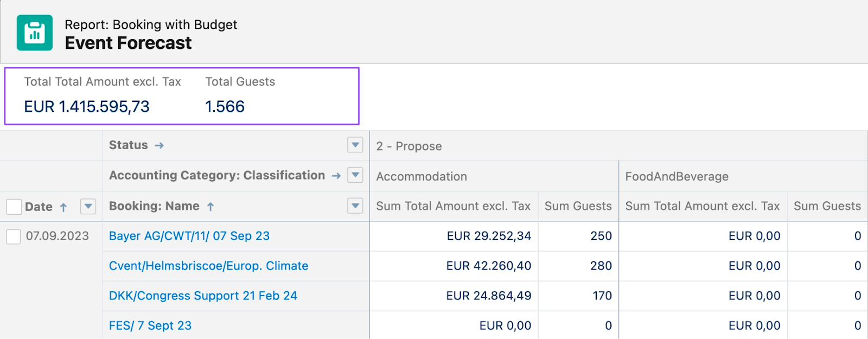Click the Event Forecast report title

point(128,43)
